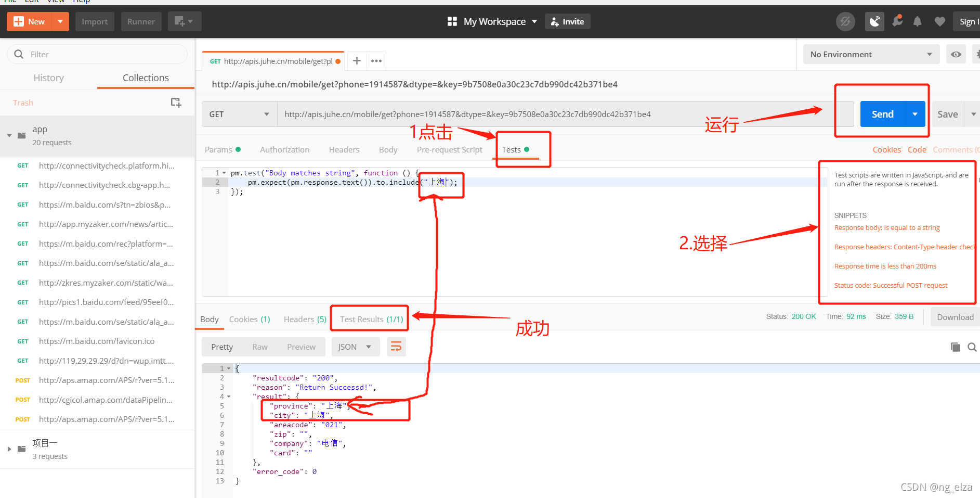Click the request URL field
Image resolution: width=980 pixels, height=498 pixels.
tap(565, 114)
